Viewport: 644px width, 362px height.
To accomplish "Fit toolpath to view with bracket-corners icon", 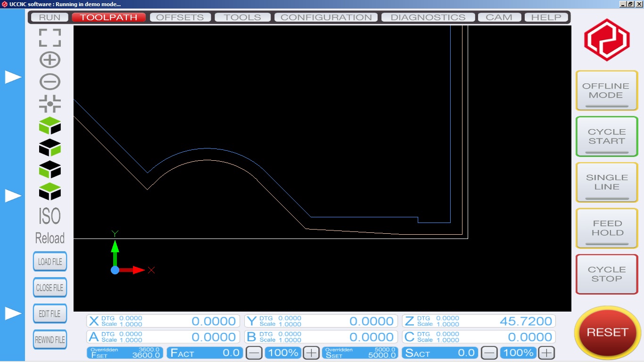I will (x=50, y=38).
